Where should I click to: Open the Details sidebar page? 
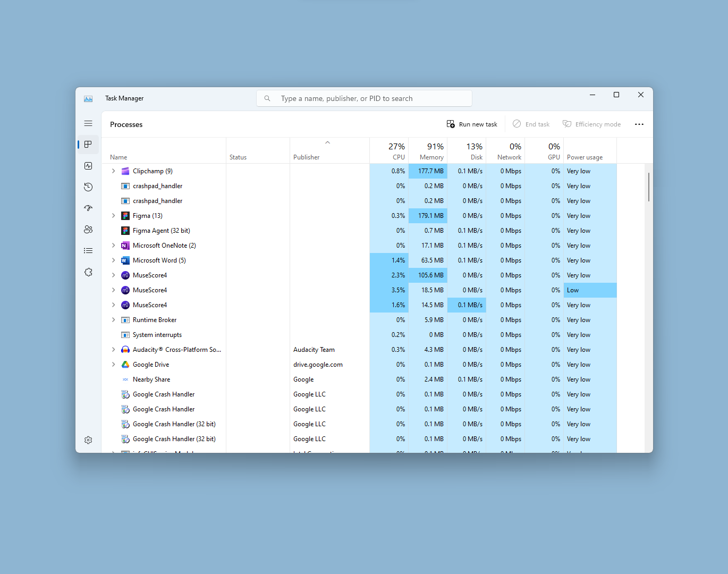coord(88,251)
